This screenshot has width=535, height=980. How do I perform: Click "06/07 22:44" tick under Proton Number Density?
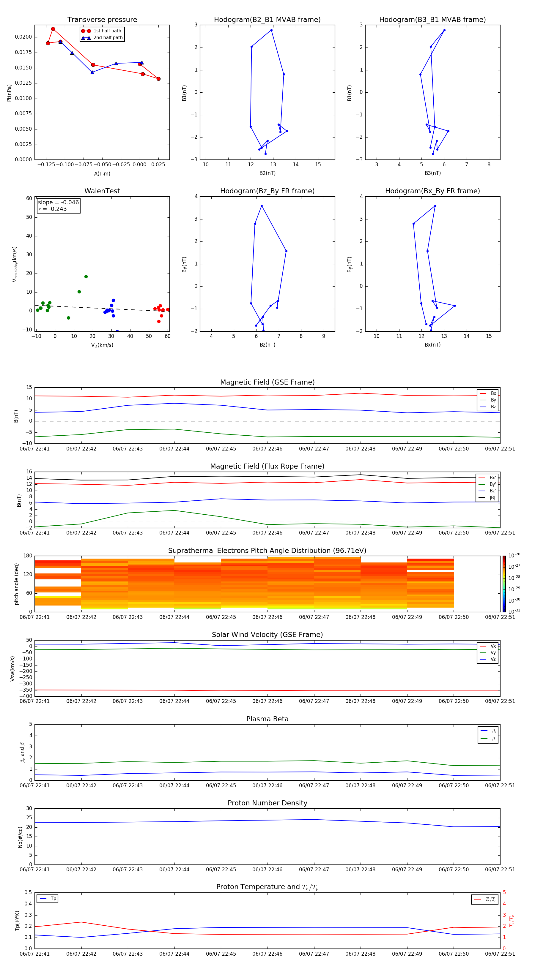click(174, 869)
